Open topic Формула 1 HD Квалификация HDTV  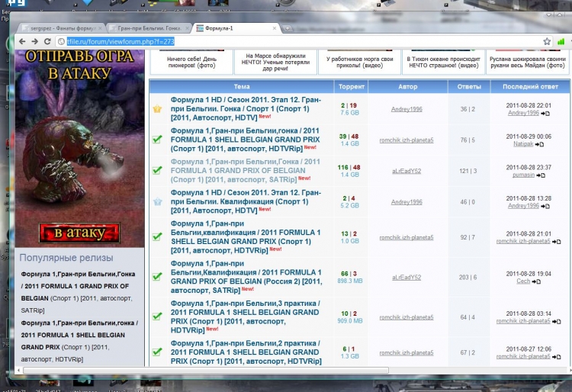click(x=246, y=201)
